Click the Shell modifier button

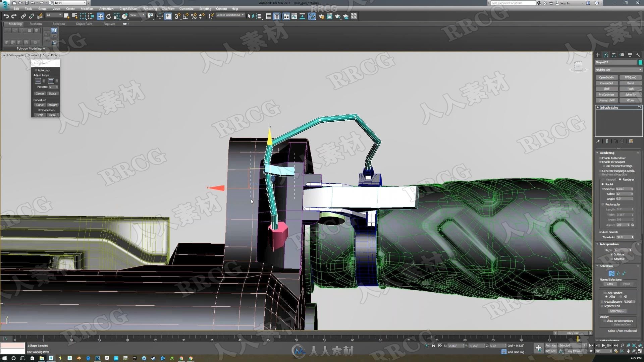(x=606, y=89)
